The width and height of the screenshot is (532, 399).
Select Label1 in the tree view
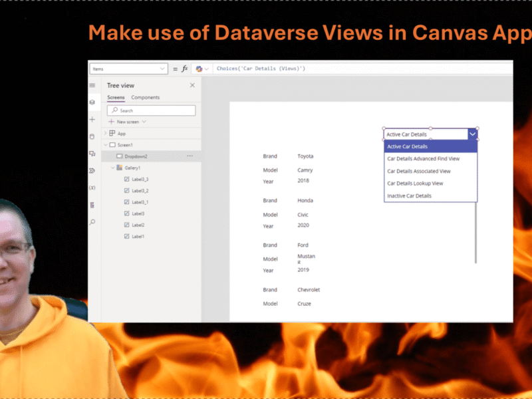(x=138, y=237)
